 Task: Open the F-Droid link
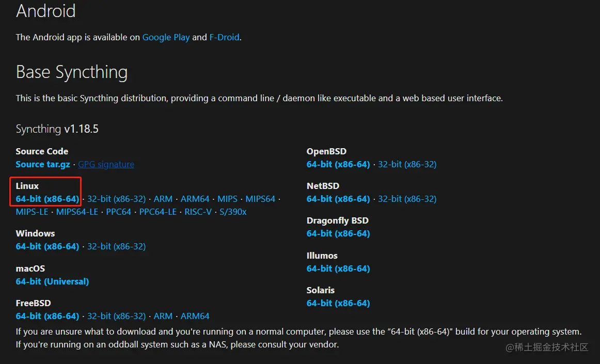click(x=224, y=37)
